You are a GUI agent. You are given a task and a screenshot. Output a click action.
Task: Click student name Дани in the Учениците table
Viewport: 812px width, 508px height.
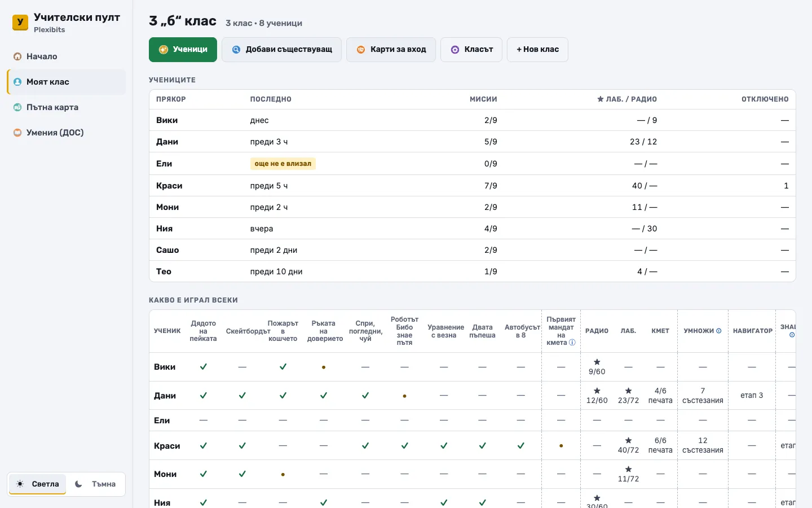(167, 142)
